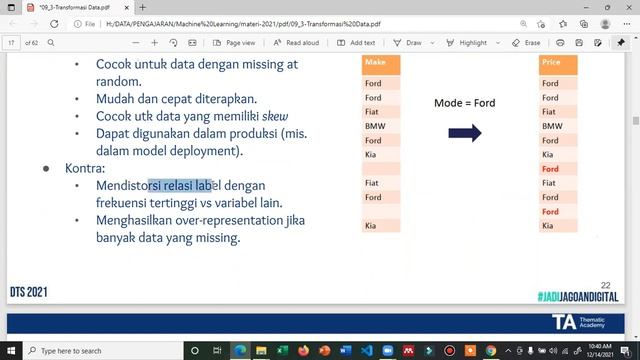Open Excel from the taskbar
640x360 pixels.
[x=282, y=351]
